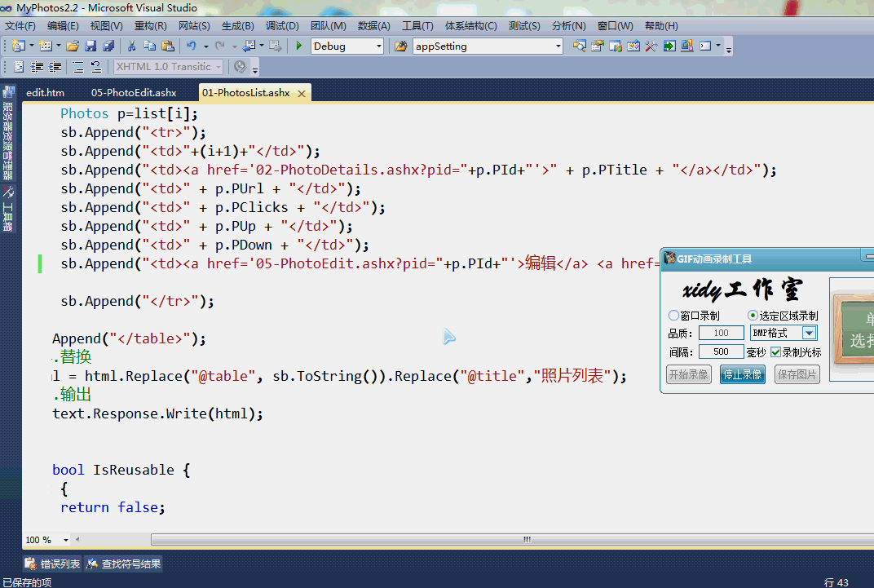Open the 错误列表 panel button

pyautogui.click(x=52, y=564)
